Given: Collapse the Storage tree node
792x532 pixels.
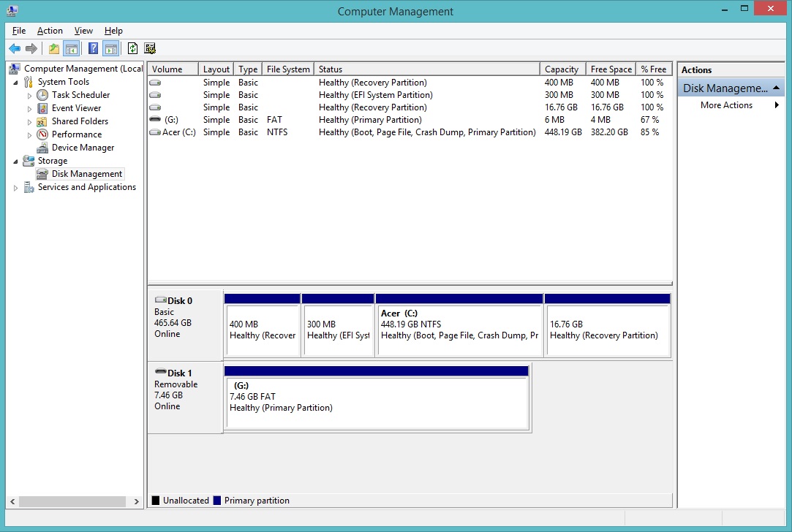Looking at the screenshot, I should [15, 161].
